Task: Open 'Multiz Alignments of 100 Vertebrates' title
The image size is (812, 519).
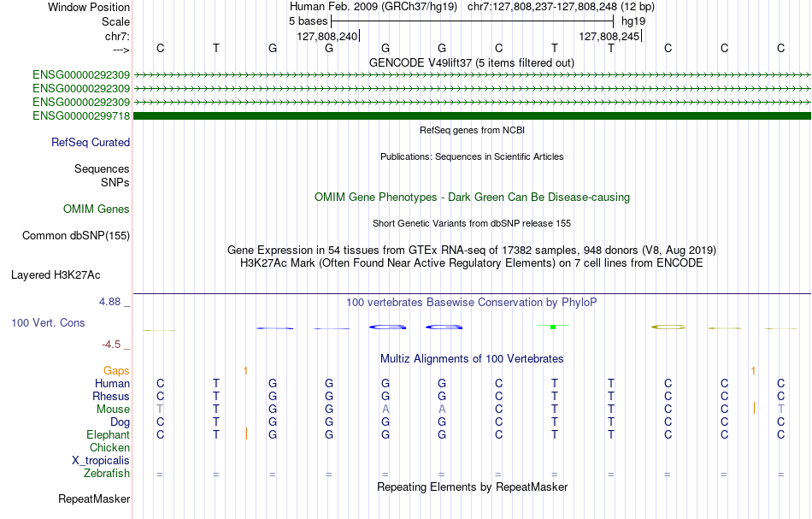Action: pos(472,358)
